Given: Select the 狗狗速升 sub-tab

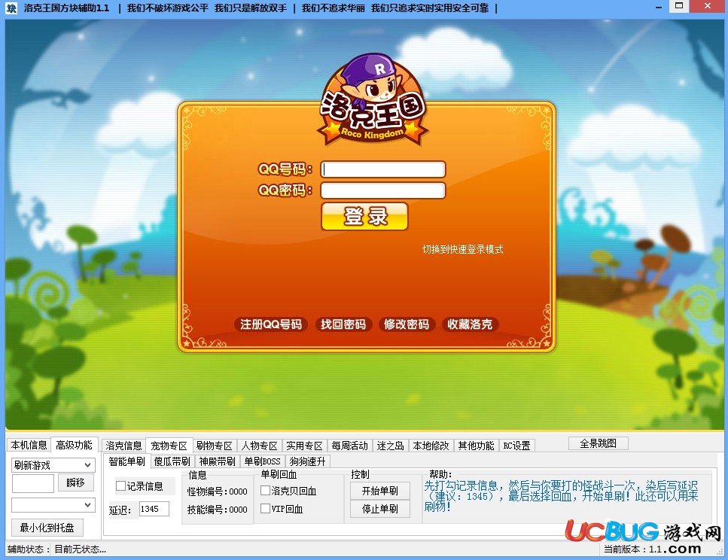Looking at the screenshot, I should [307, 461].
